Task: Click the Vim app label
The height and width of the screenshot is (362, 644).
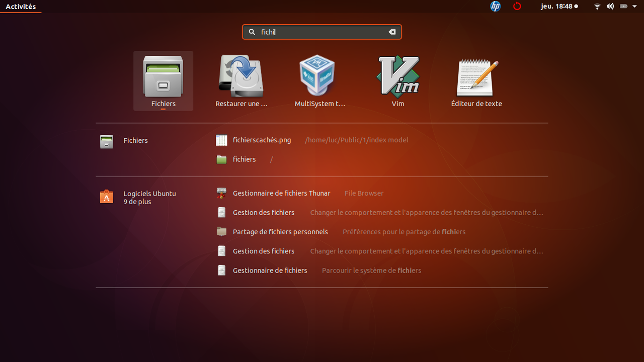Action: [x=397, y=104]
